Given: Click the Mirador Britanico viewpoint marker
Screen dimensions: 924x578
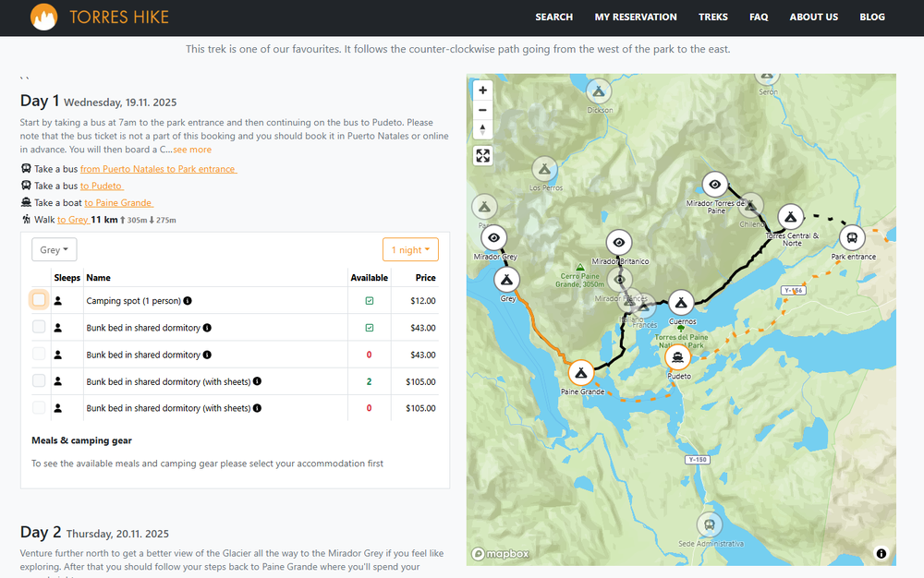Looking at the screenshot, I should (619, 242).
